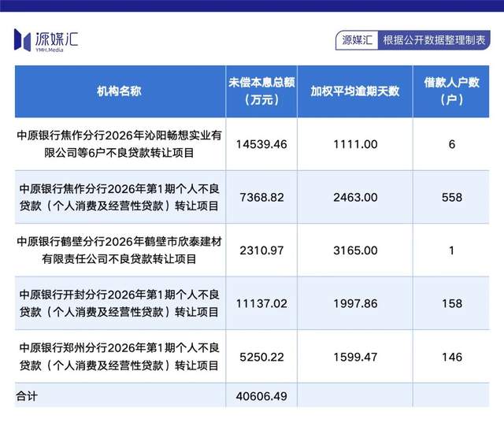Click the 源媒汇 badge at top right

[357, 40]
